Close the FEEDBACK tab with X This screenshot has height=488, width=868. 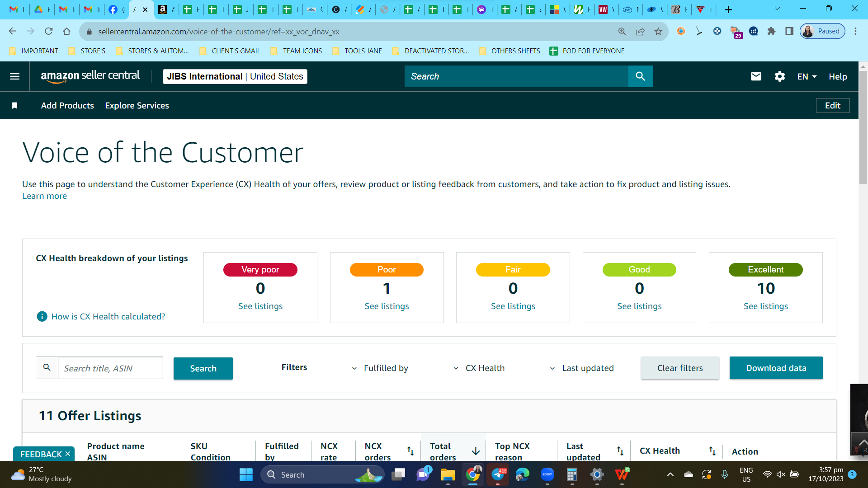point(68,454)
